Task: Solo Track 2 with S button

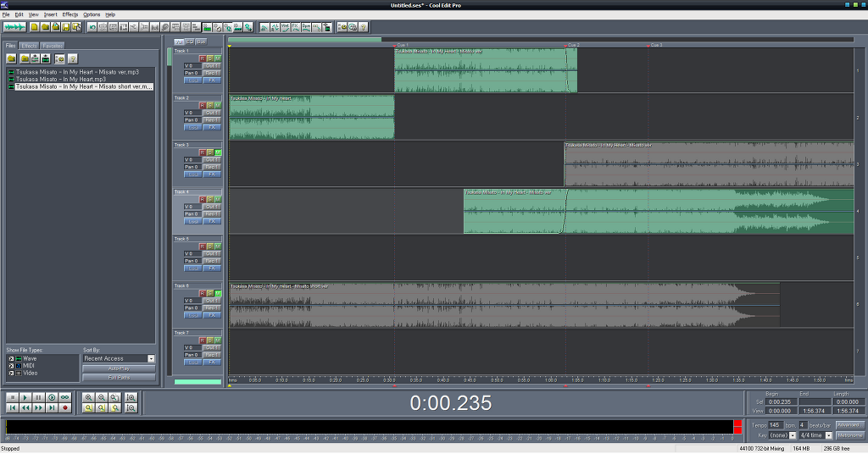Action: [209, 105]
